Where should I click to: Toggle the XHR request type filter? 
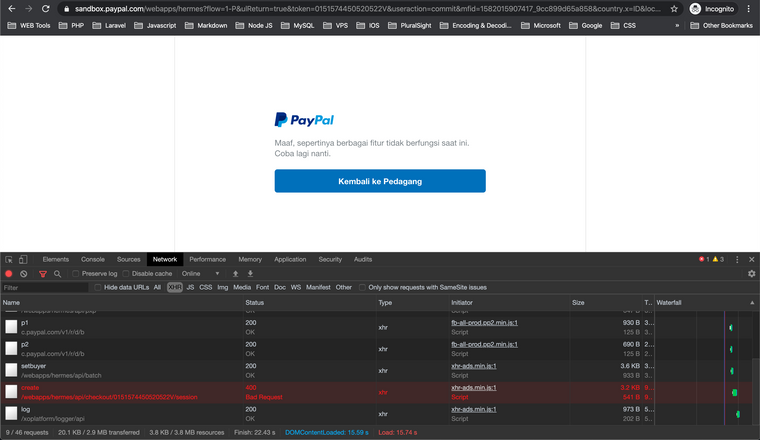(174, 287)
